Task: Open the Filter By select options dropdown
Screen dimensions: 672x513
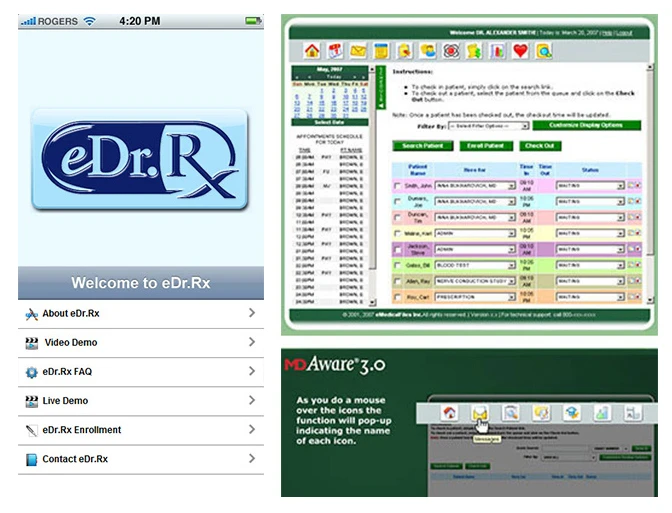Action: (488, 126)
